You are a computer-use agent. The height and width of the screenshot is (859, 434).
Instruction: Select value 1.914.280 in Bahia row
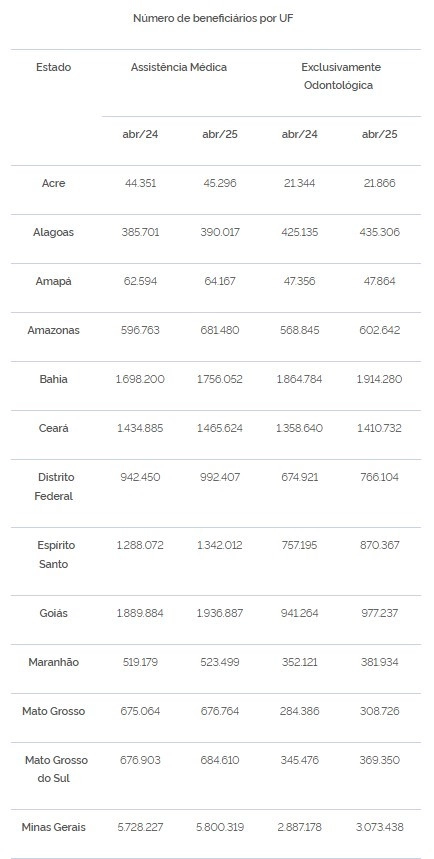[379, 379]
